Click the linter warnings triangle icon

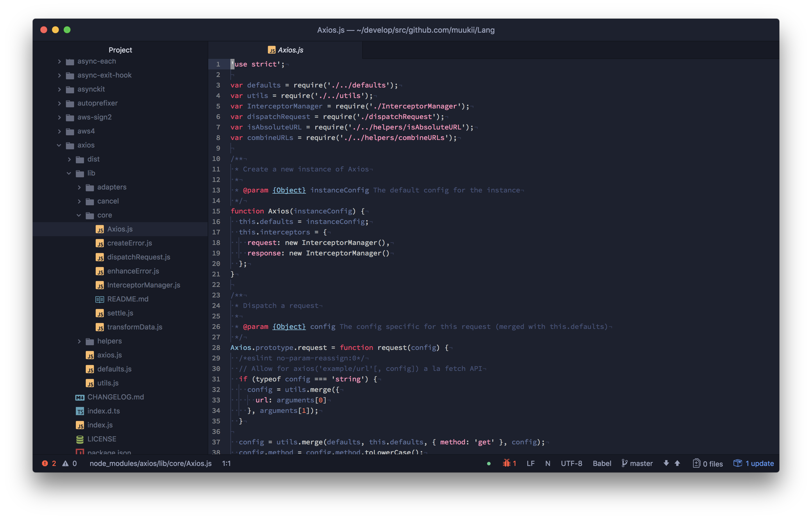65,463
